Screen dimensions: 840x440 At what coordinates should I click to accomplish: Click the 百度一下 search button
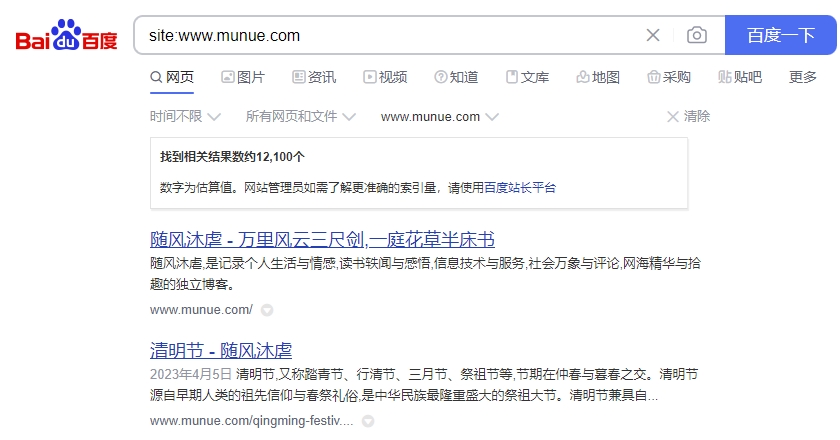[781, 35]
